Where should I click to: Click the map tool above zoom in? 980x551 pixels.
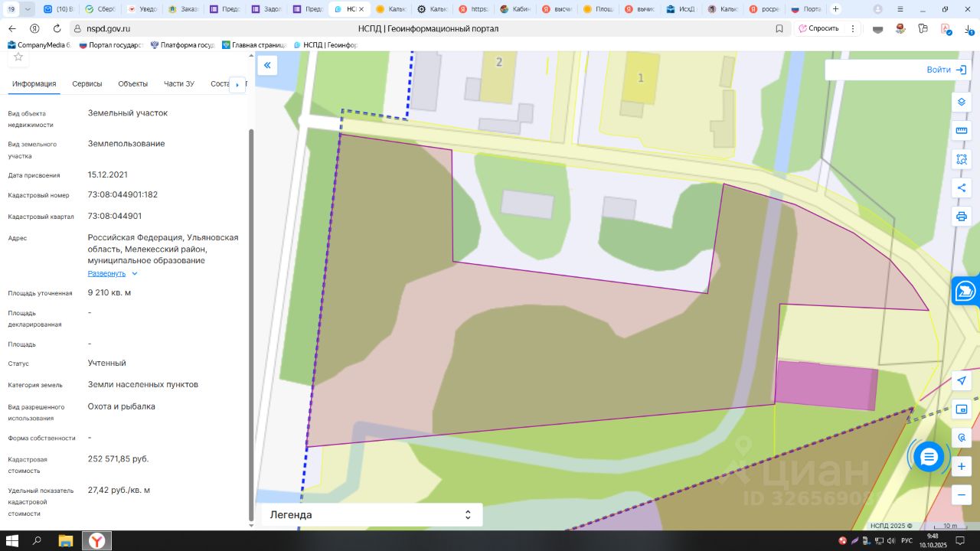(962, 438)
